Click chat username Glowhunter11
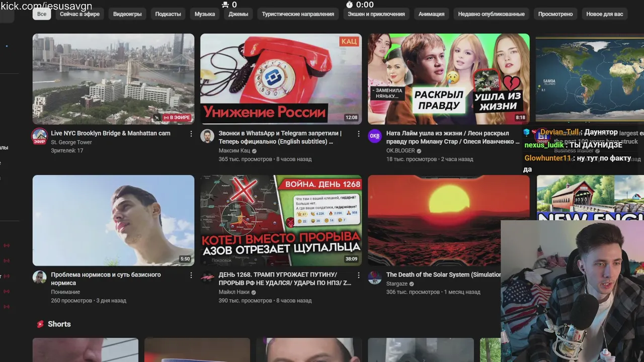This screenshot has width=644, height=362. (x=548, y=158)
